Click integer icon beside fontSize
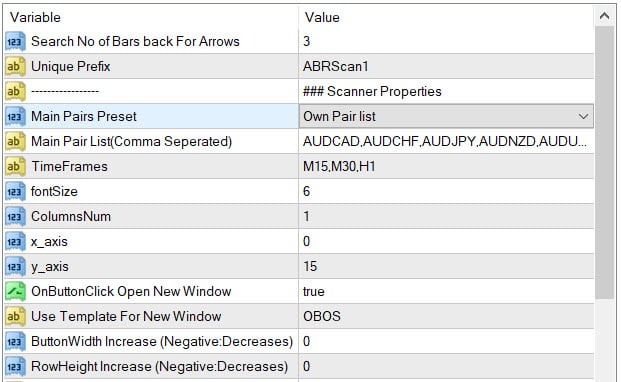The height and width of the screenshot is (382, 621). (x=15, y=192)
